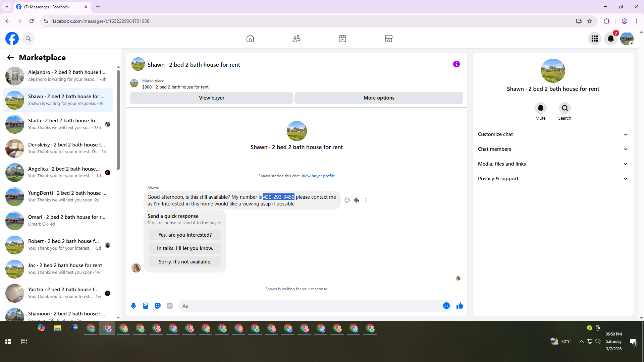
Task: Open more options for Shawn's message
Action: [x=366, y=200]
